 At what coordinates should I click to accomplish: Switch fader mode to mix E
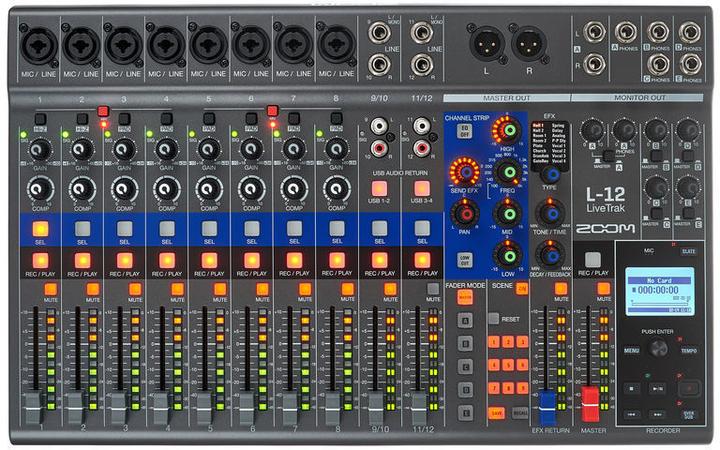tap(465, 413)
